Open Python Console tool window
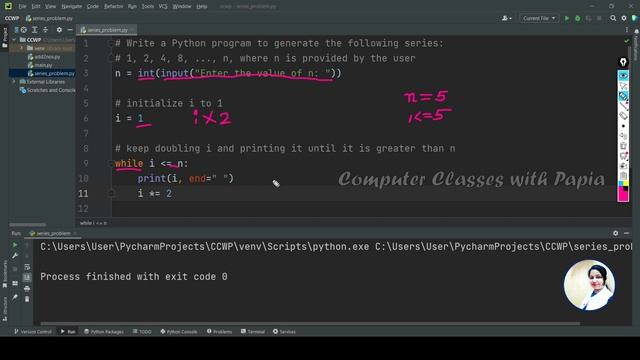This screenshot has height=360, width=640. pyautogui.click(x=179, y=331)
